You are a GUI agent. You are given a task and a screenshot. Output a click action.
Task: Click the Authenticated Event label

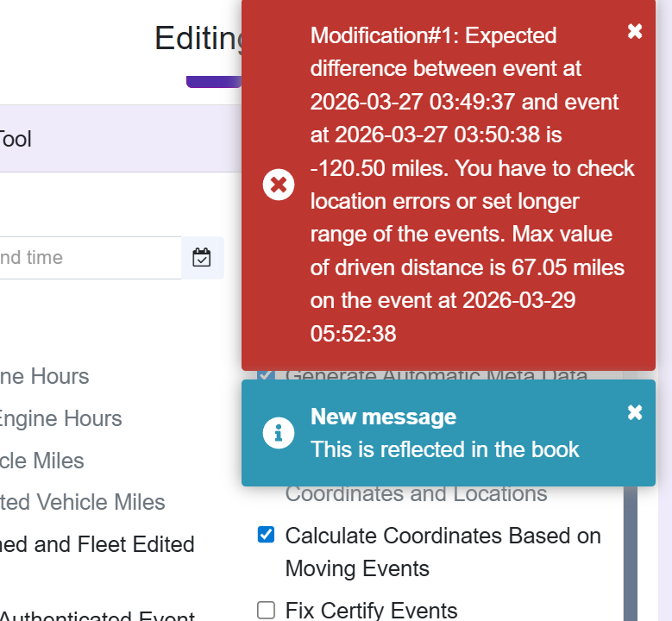coord(97,616)
